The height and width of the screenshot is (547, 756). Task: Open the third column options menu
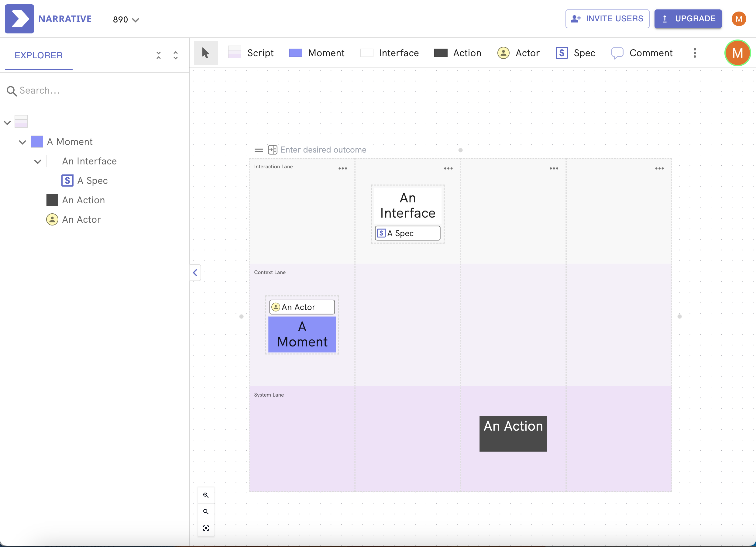click(554, 169)
